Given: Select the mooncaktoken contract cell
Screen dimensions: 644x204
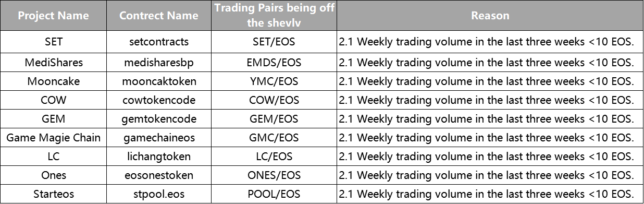Looking at the screenshot, I should pyautogui.click(x=159, y=81).
